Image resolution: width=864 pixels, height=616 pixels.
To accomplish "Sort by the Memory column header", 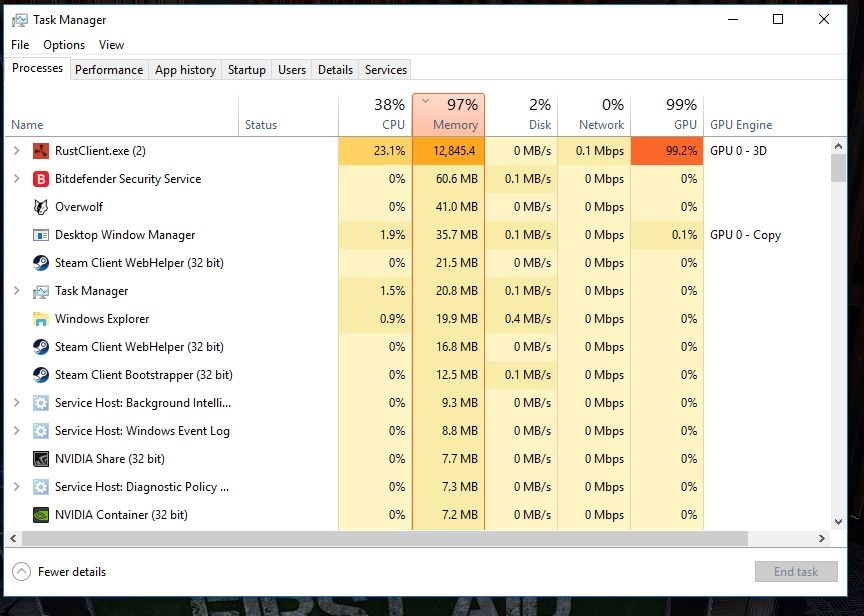I will (x=449, y=115).
